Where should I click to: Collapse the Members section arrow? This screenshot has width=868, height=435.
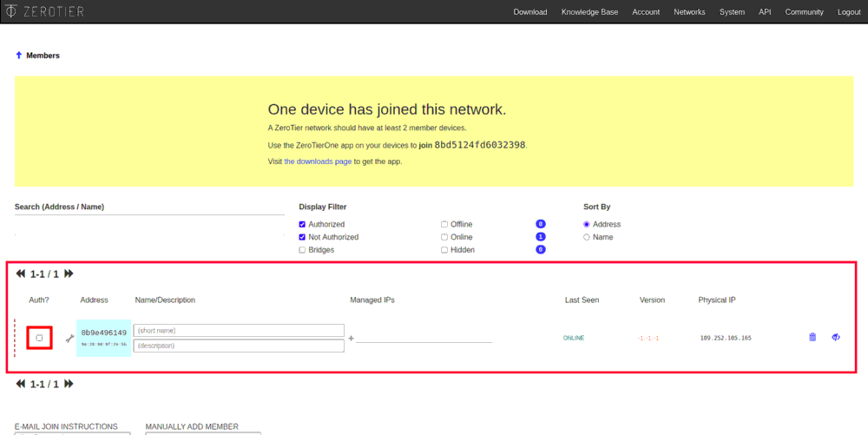pos(18,56)
